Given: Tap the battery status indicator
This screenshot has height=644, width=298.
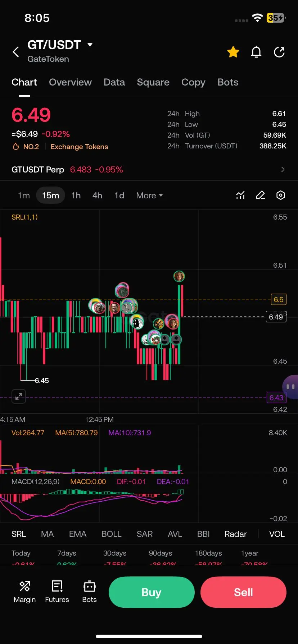Looking at the screenshot, I should (x=276, y=18).
